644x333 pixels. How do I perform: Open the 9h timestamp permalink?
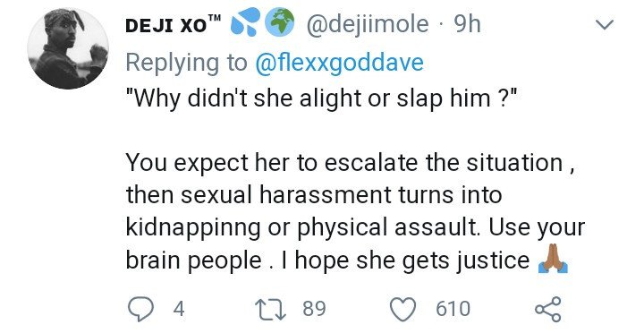pyautogui.click(x=467, y=24)
